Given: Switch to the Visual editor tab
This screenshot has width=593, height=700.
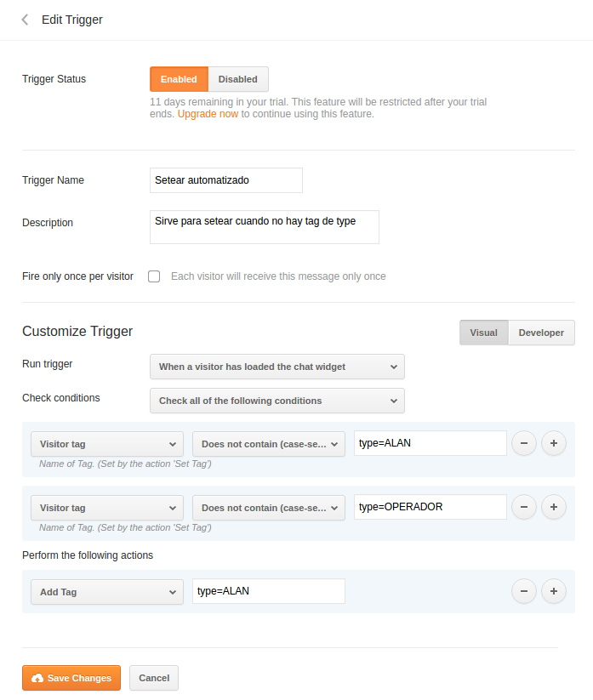Looking at the screenshot, I should point(483,333).
